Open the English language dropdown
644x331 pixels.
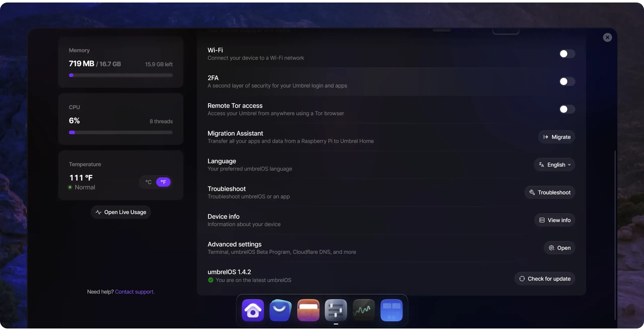coord(554,165)
